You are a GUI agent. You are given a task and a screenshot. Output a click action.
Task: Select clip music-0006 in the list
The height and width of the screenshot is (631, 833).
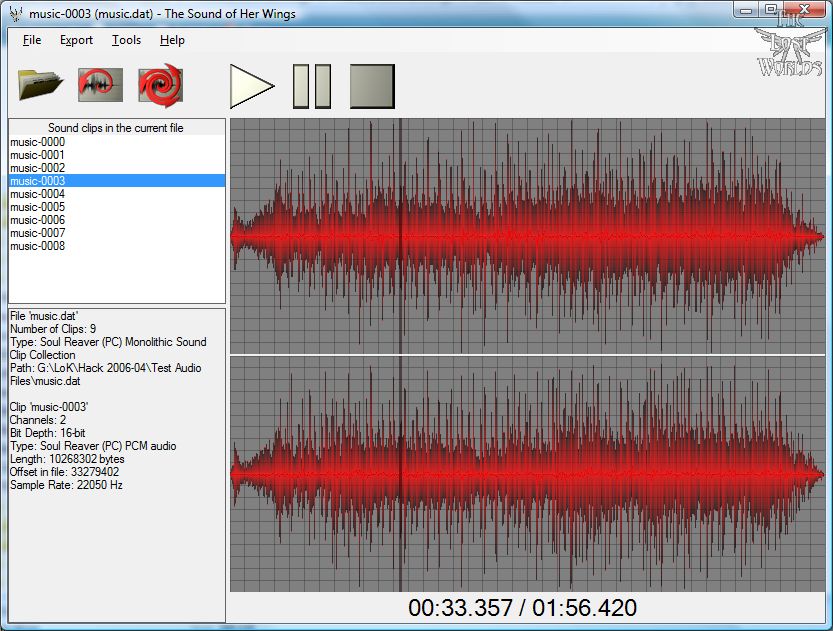click(x=117, y=220)
